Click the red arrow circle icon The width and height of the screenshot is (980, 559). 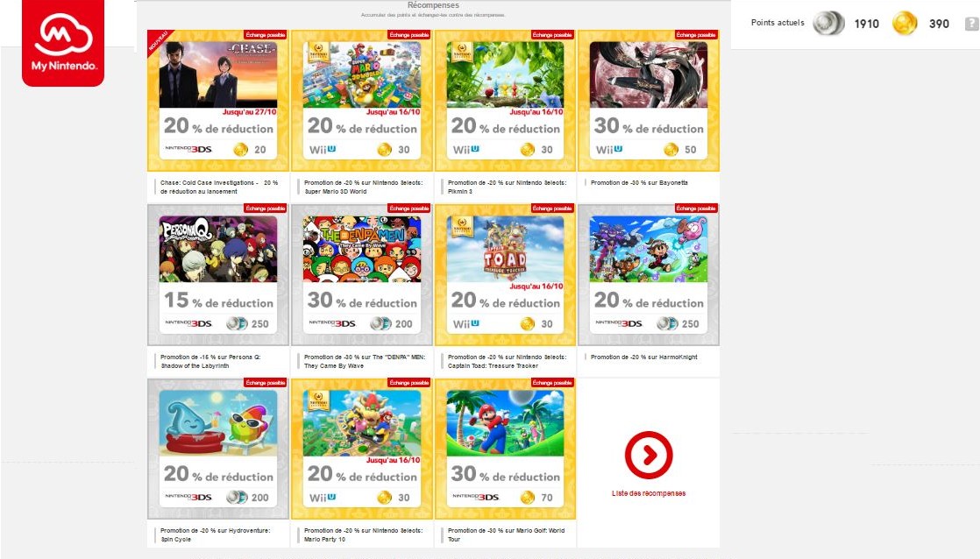pos(649,455)
